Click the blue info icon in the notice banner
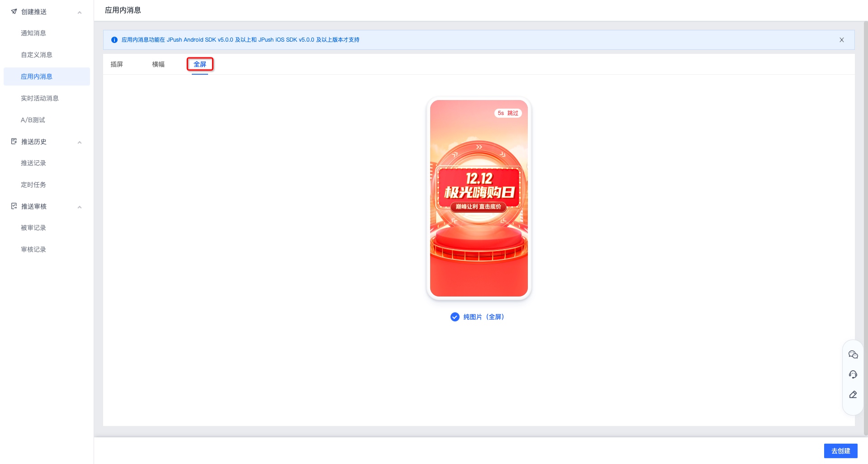 [114, 40]
